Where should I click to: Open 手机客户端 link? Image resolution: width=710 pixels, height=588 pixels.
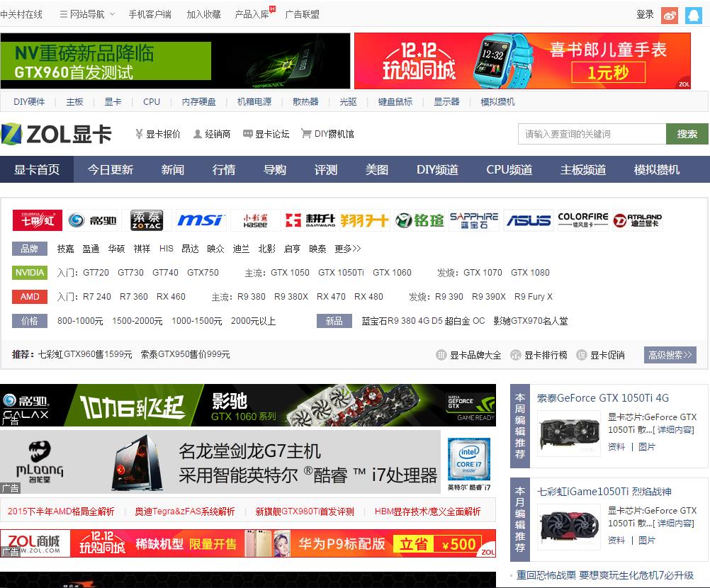click(150, 14)
